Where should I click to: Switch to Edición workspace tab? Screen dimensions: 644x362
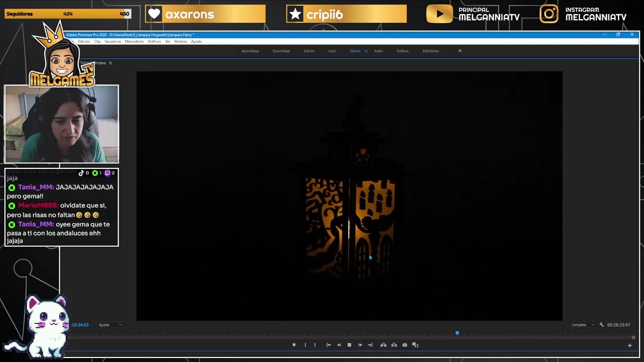tap(309, 51)
